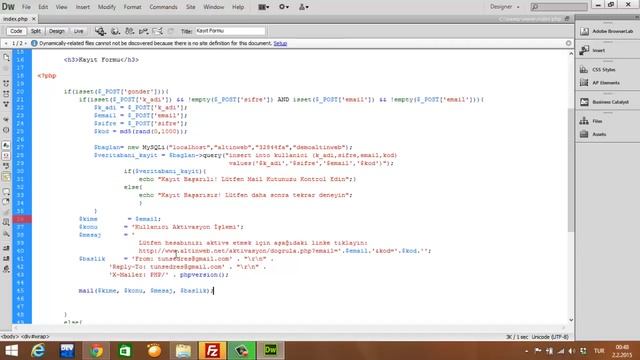
Task: Close the index.php tab
Action: (34, 19)
